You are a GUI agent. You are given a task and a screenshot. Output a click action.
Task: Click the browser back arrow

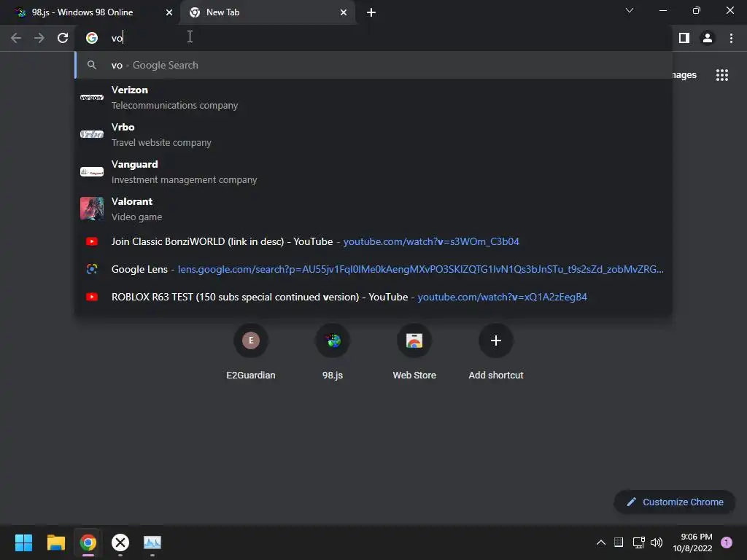coord(16,38)
